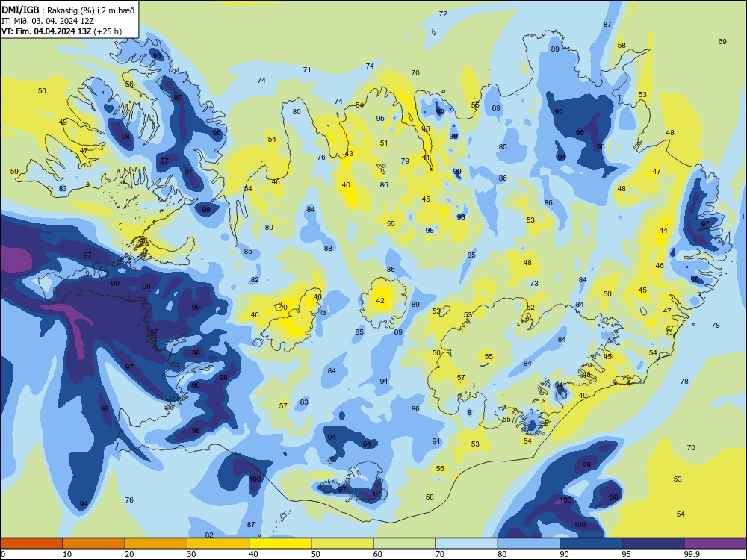Click the 90-95 dark blue legend swatch
Image resolution: width=747 pixels, height=560 pixels.
coord(591,544)
